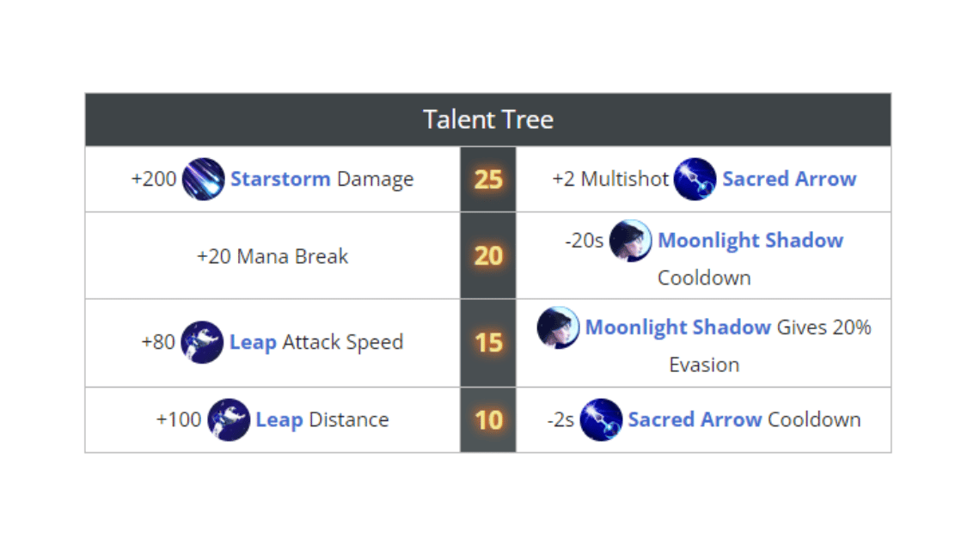
Task: Click the level 25 talent number
Action: tap(488, 180)
